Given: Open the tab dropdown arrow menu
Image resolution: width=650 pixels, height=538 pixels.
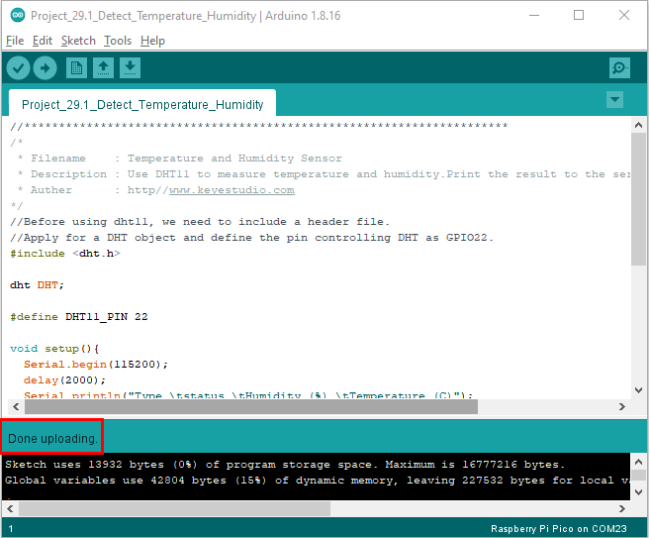Looking at the screenshot, I should tap(615, 99).
